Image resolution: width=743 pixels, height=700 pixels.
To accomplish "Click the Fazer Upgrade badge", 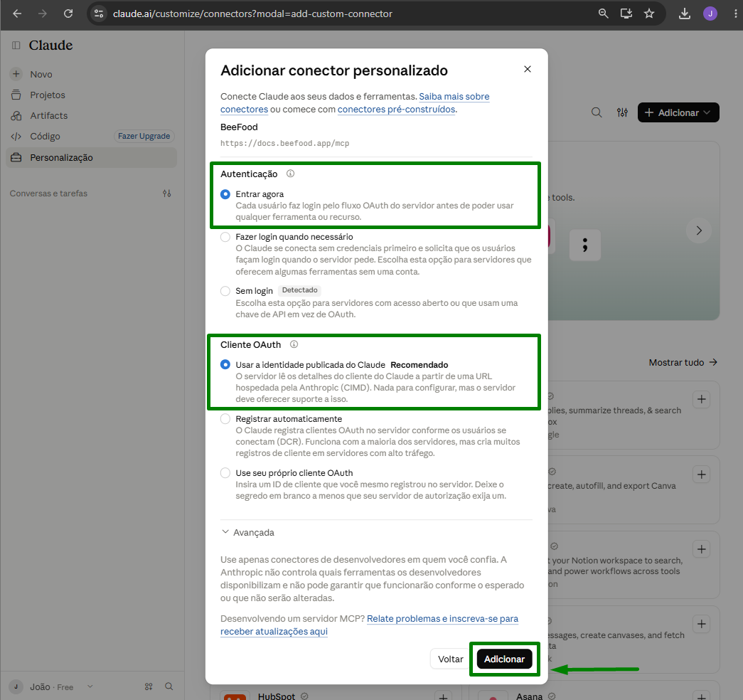I will pyautogui.click(x=144, y=136).
